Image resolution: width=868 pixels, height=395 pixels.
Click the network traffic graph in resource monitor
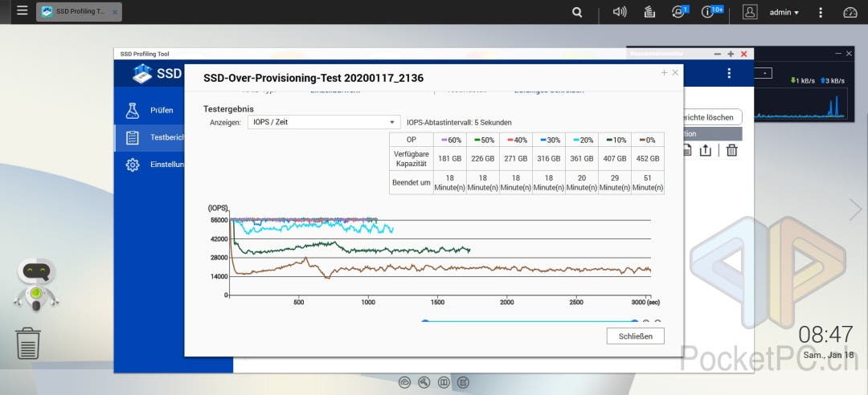tap(800, 103)
